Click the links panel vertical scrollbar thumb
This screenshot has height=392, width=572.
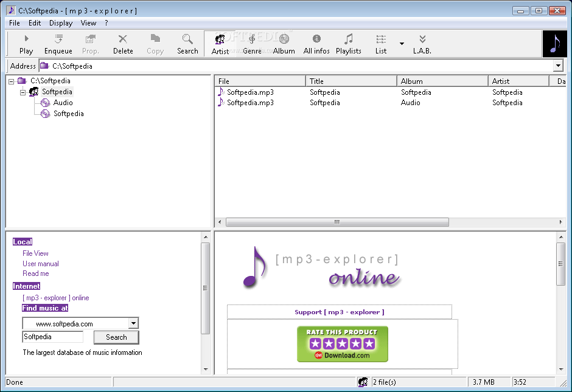click(206, 288)
